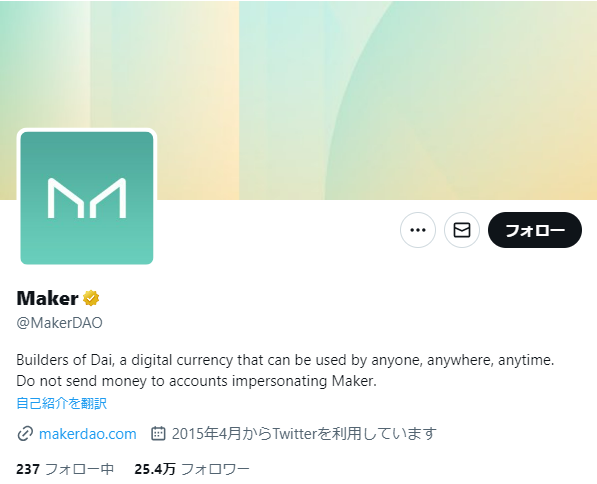Open the Maker profile avatar image

click(x=87, y=198)
